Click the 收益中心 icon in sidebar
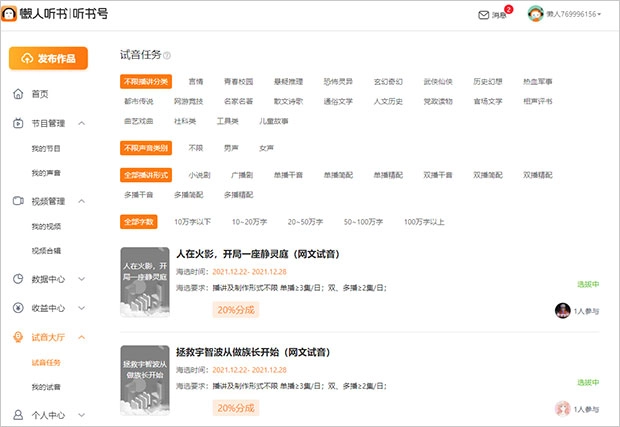Viewport: 620px width, 427px height. coord(18,308)
